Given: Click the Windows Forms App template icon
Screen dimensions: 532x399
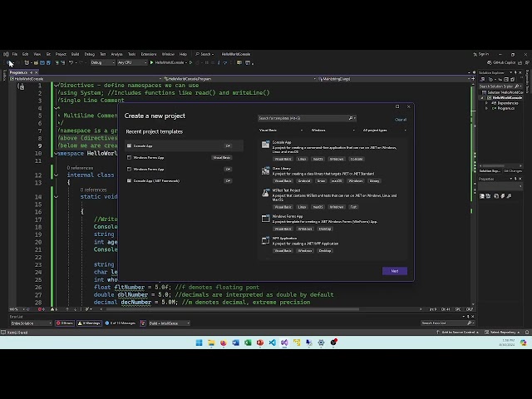Looking at the screenshot, I should (265, 219).
